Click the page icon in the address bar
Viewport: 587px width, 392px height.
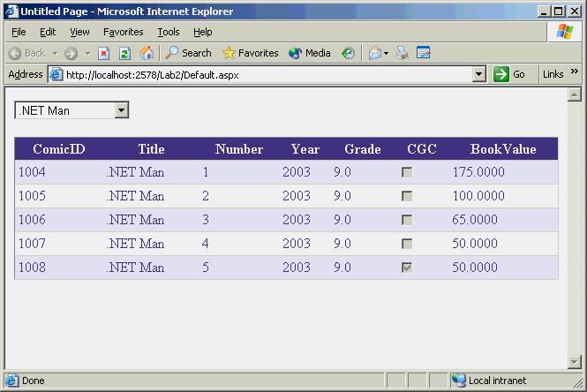pyautogui.click(x=56, y=74)
